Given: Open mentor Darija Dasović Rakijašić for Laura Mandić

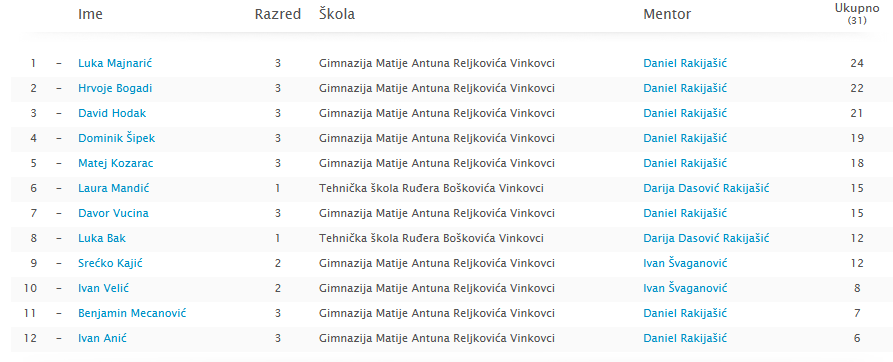Looking at the screenshot, I should [706, 188].
